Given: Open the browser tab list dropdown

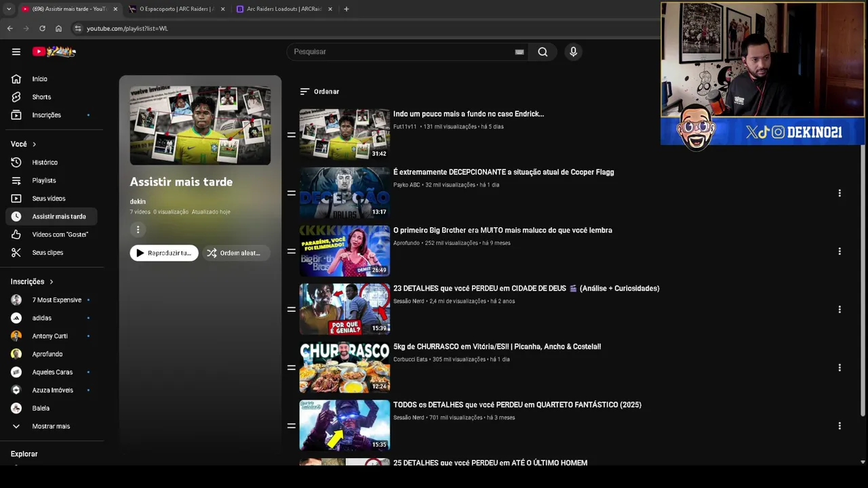Looking at the screenshot, I should click(8, 9).
